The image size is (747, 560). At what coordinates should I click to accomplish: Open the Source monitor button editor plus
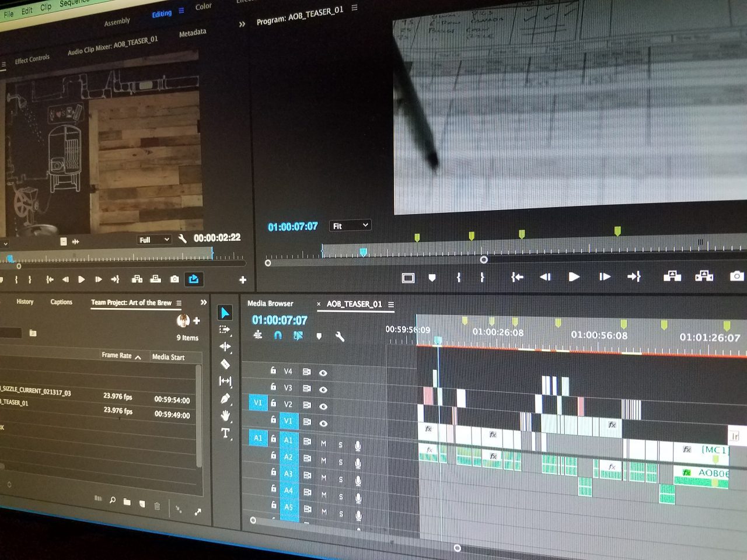coord(243,280)
